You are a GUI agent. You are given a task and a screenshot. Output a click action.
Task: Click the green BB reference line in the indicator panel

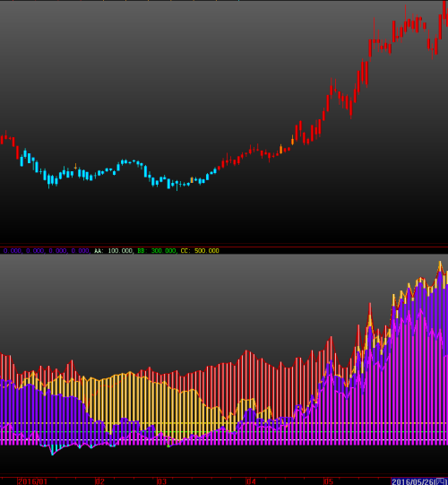pos(224,432)
